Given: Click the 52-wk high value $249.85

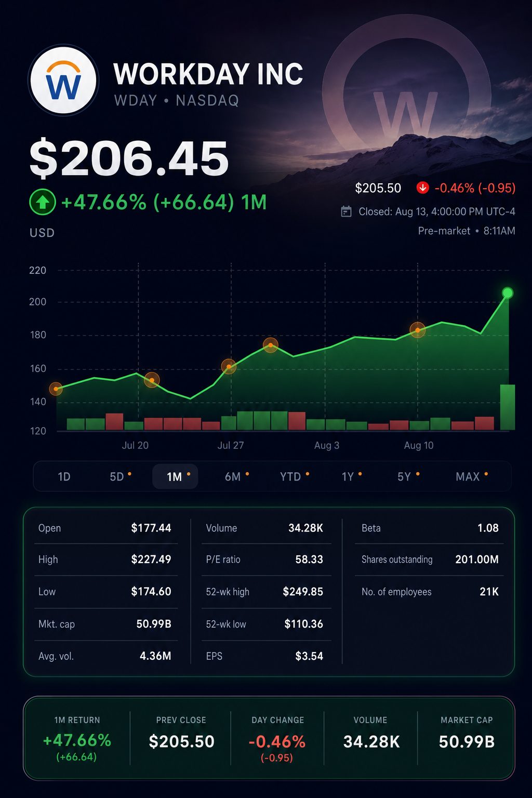Looking at the screenshot, I should (303, 592).
